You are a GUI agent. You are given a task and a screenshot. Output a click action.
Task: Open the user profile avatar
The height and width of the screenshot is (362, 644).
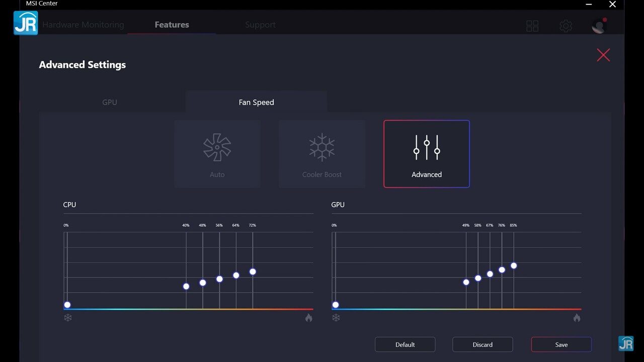tap(599, 25)
